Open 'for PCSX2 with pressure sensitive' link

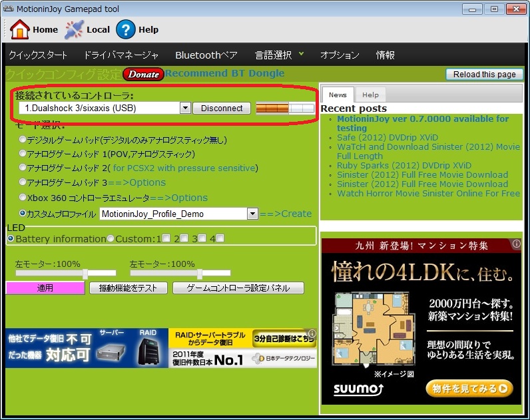(184, 168)
